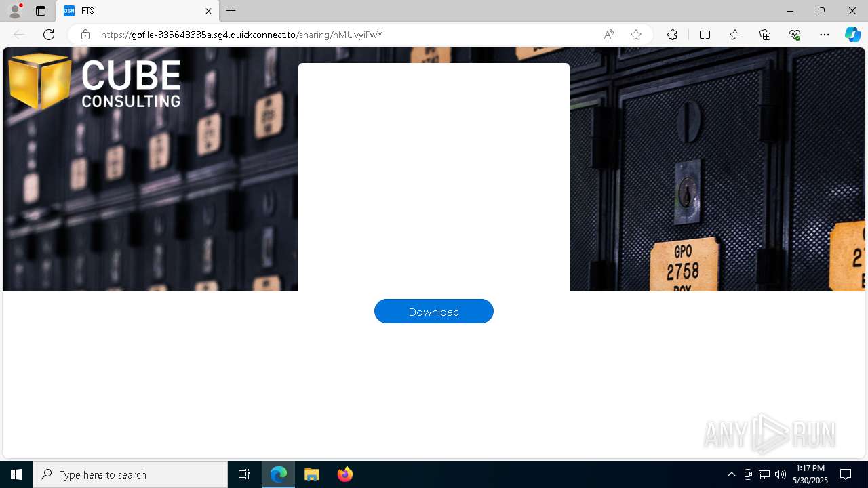Open network status tray icon

[x=764, y=474]
